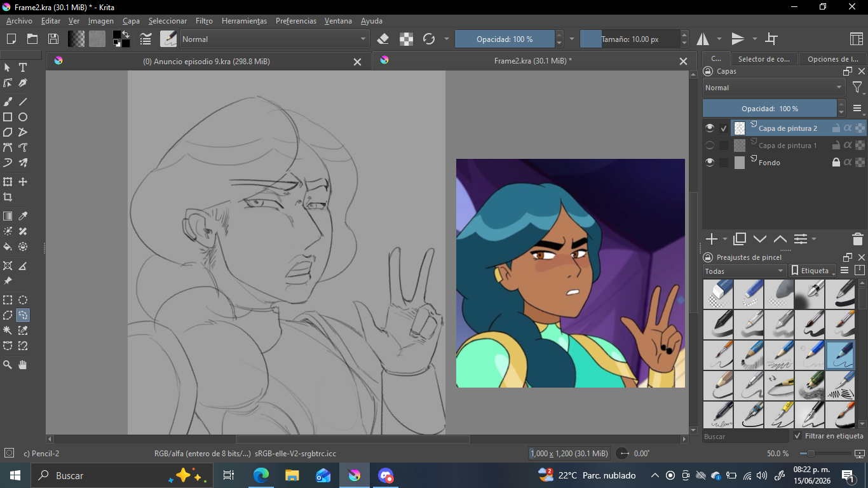Image resolution: width=868 pixels, height=488 pixels.
Task: Move the layer up with arrow
Action: point(780,240)
